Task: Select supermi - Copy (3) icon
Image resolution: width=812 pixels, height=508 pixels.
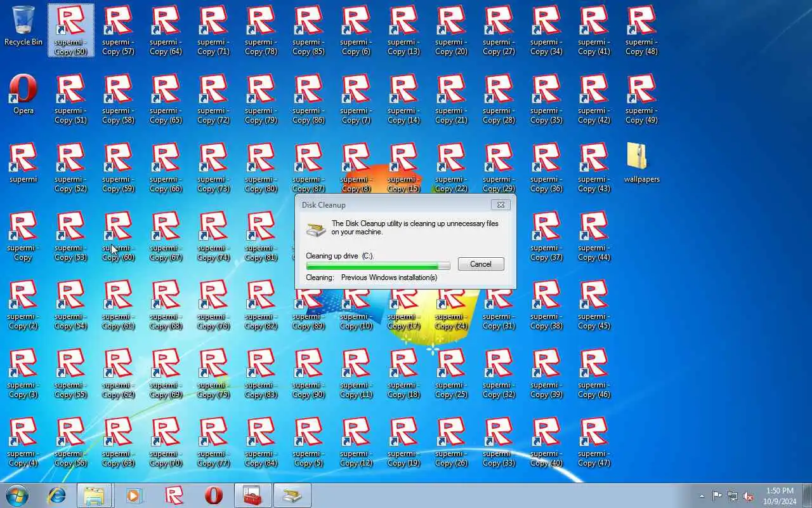Action: click(x=23, y=373)
